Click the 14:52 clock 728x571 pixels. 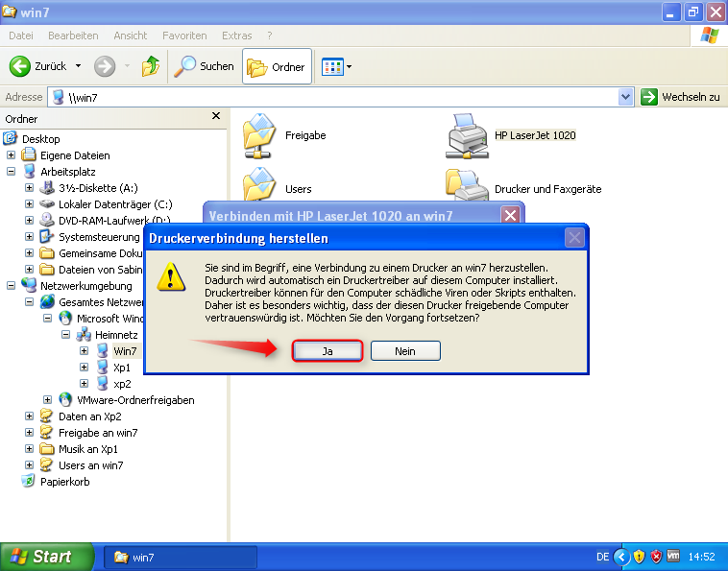click(701, 557)
